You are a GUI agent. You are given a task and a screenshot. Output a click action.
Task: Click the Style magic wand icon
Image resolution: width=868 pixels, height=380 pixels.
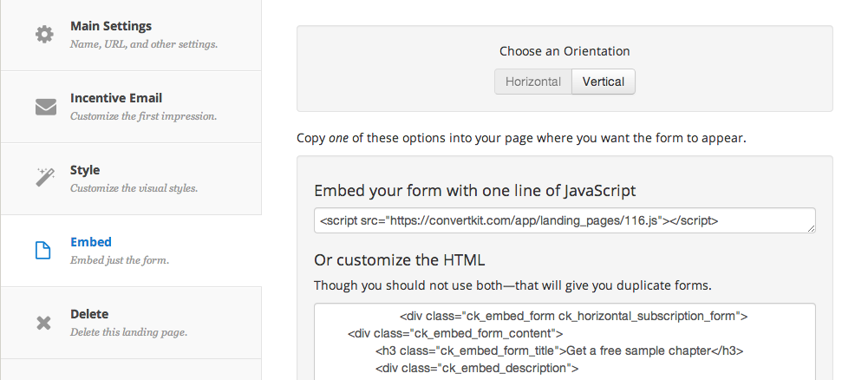coord(45,179)
